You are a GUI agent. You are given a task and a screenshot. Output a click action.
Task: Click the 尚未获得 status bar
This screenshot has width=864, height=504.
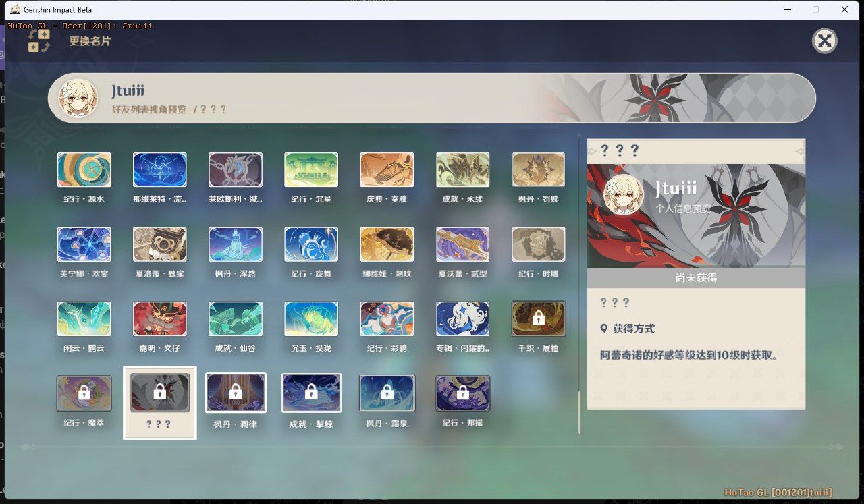pyautogui.click(x=696, y=278)
